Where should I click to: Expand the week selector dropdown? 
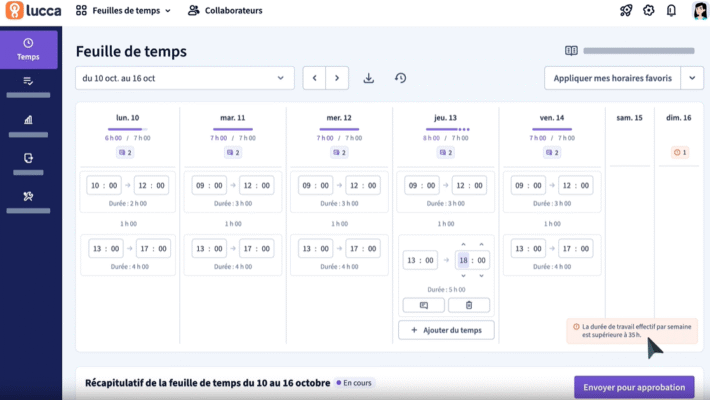tap(185, 78)
